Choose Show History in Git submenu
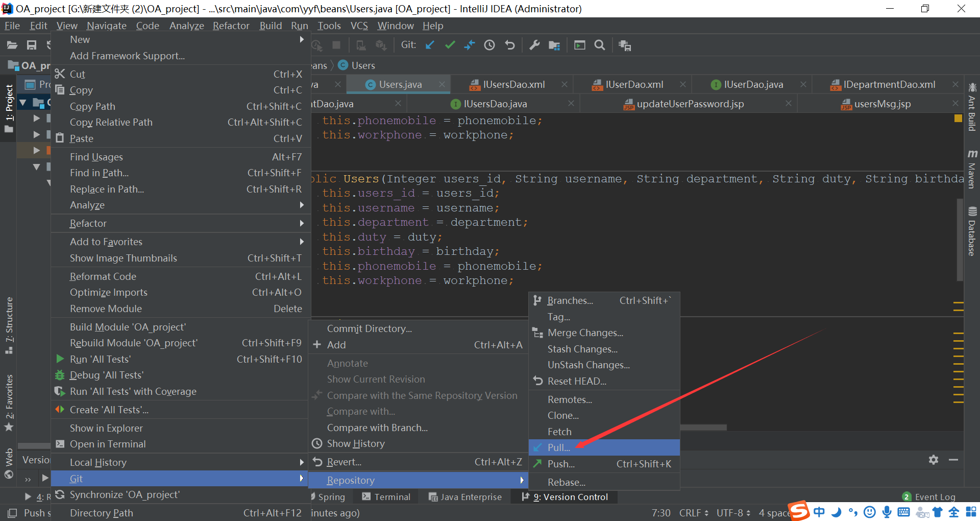The image size is (980, 521). (x=418, y=443)
